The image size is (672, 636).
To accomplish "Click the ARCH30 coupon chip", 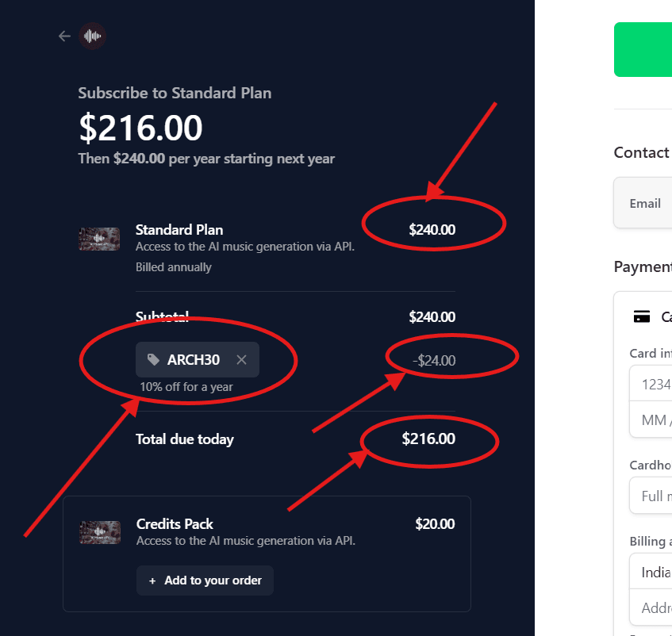I will click(x=193, y=359).
